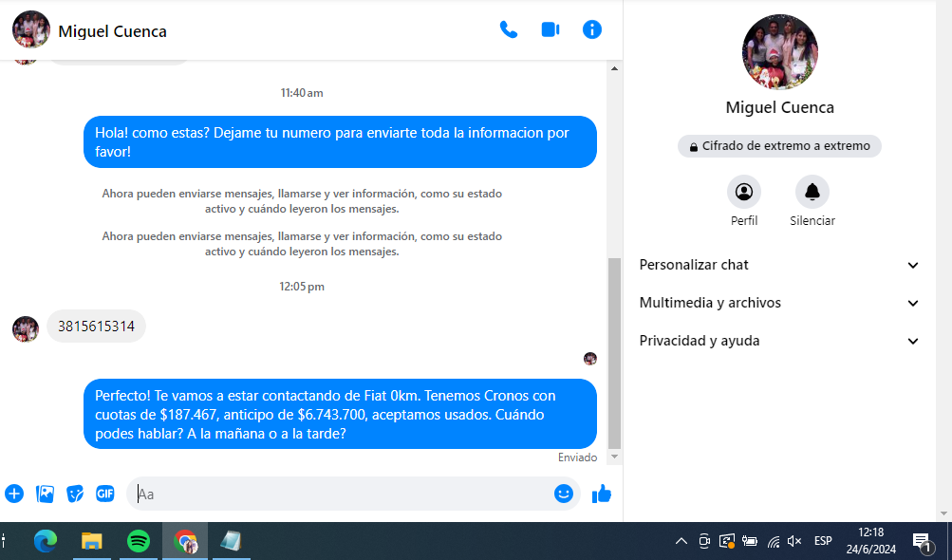Viewport: 952px width, 560px height.
Task: Send a thumbs-up like
Action: click(x=602, y=494)
